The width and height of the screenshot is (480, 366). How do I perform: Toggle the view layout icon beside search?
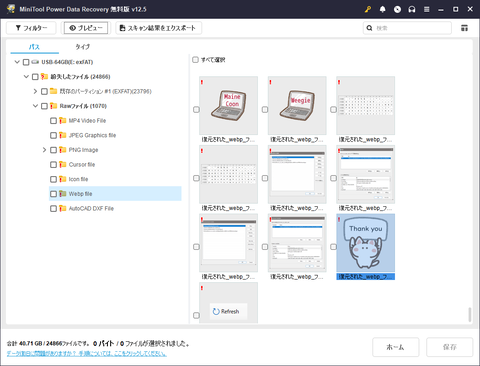[464, 28]
